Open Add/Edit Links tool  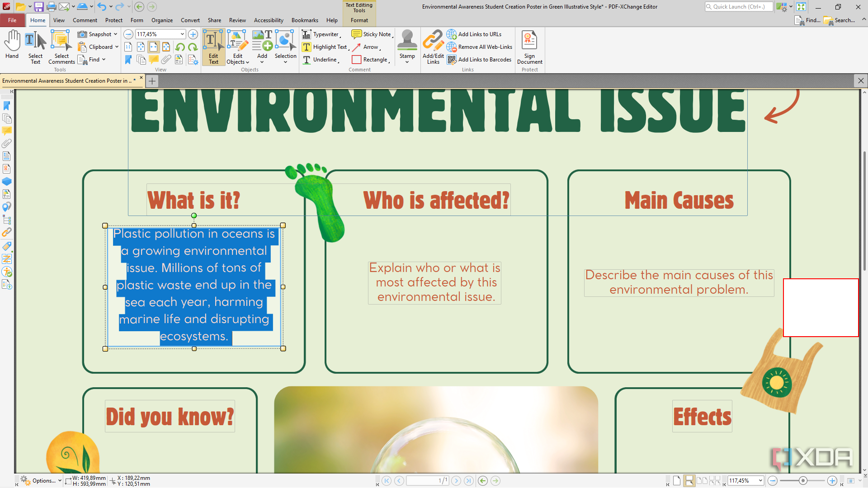pyautogui.click(x=433, y=47)
